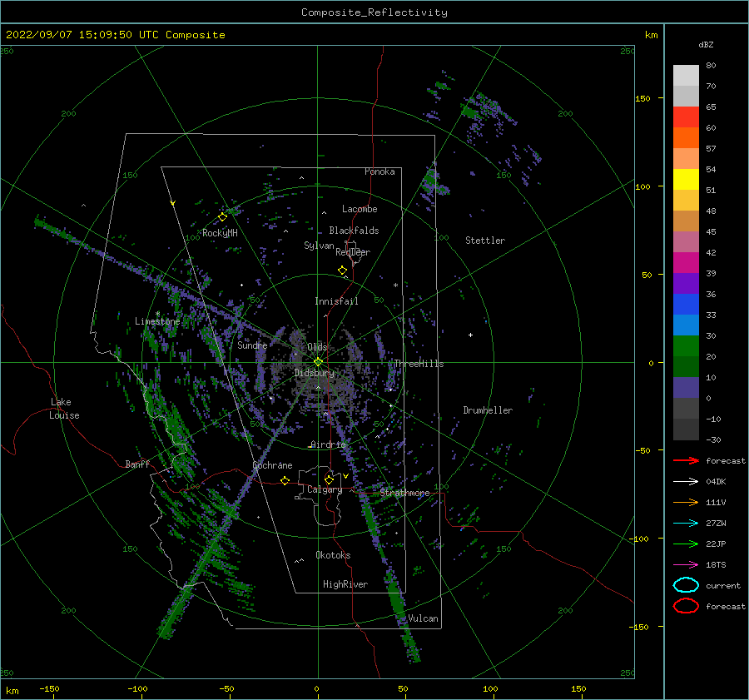Select the magenta swatch between 42 and 39

[686, 262]
